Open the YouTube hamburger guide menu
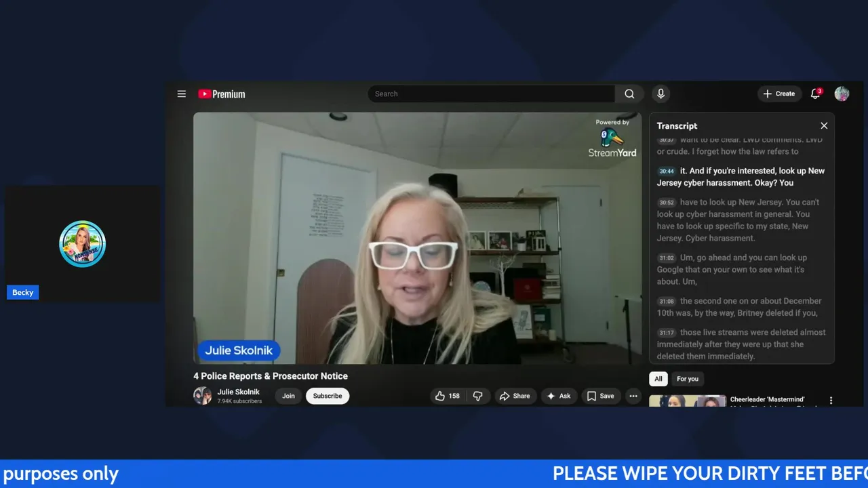The width and height of the screenshot is (868, 488). click(x=181, y=94)
